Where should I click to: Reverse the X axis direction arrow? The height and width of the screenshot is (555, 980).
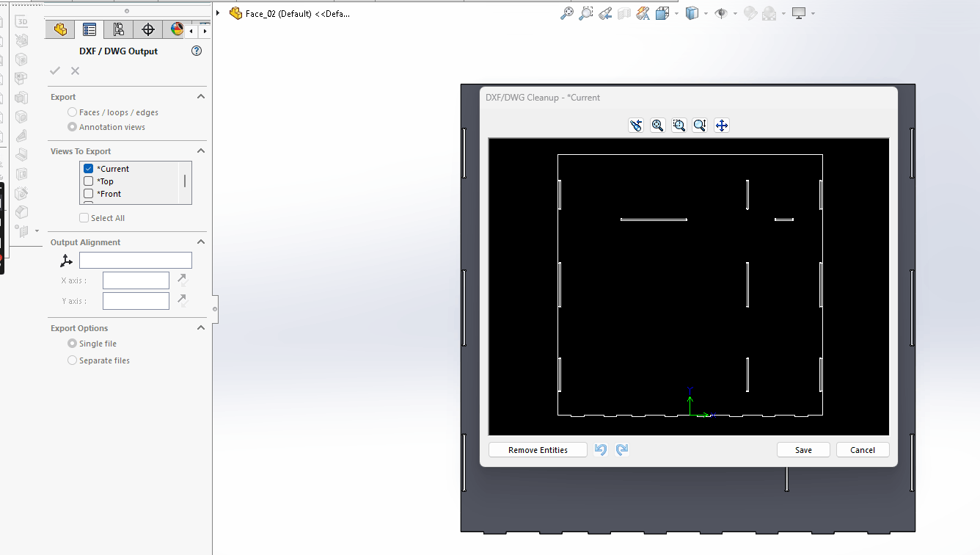tap(183, 280)
